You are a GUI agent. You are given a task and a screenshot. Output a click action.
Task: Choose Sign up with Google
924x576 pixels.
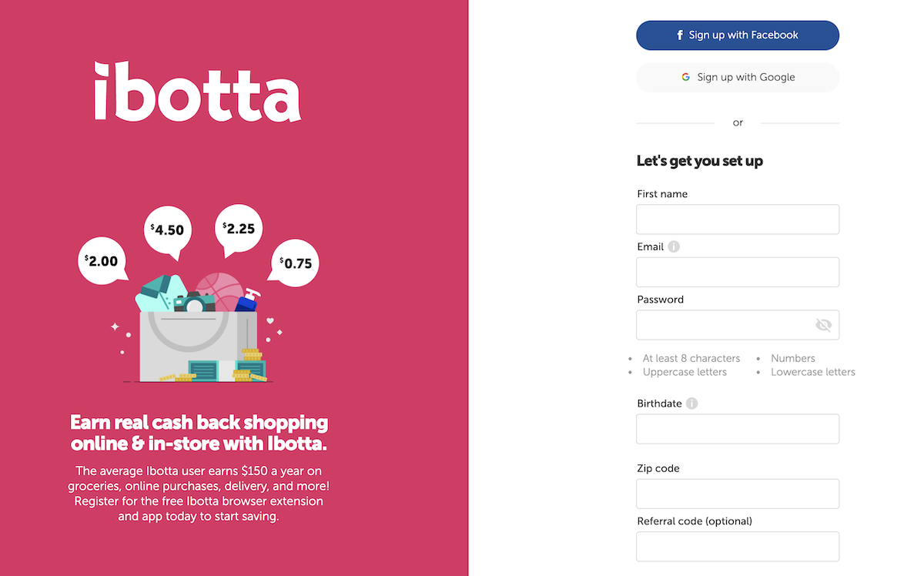click(737, 77)
